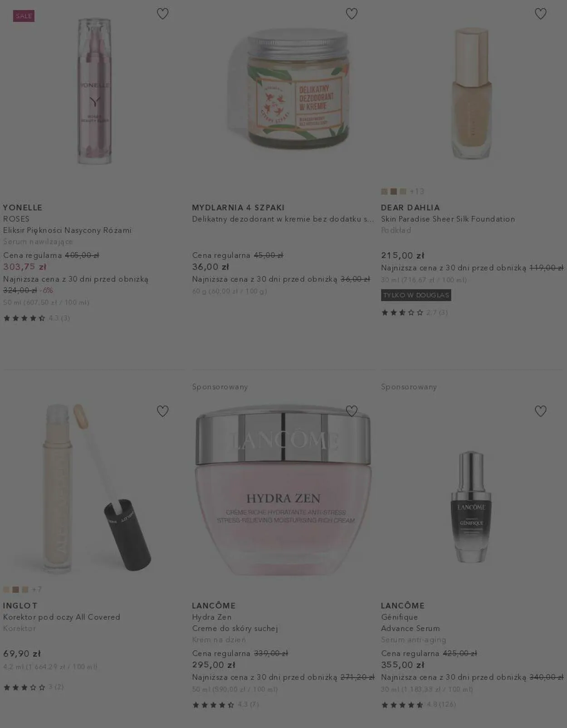Open Korektor pod oczy All Covered link
567x728 pixels.
point(62,617)
